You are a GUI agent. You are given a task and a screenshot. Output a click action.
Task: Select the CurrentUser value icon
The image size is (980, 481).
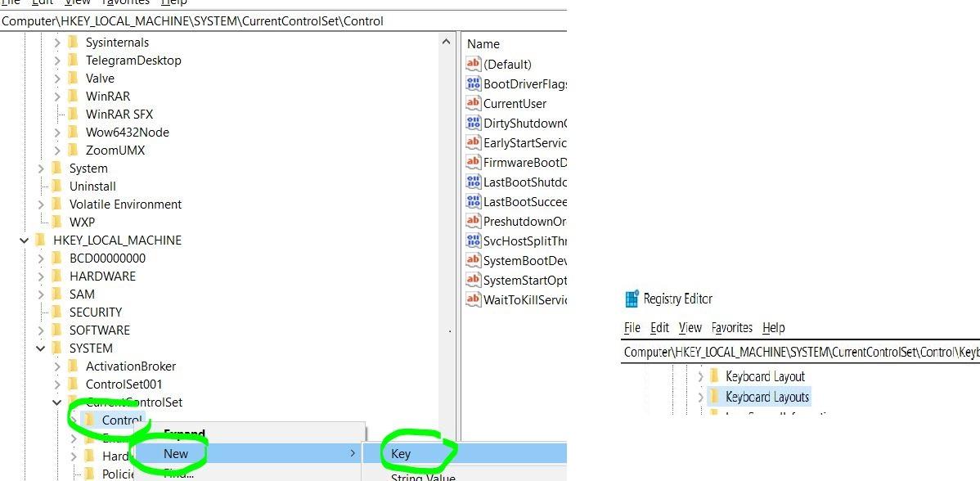(x=473, y=103)
